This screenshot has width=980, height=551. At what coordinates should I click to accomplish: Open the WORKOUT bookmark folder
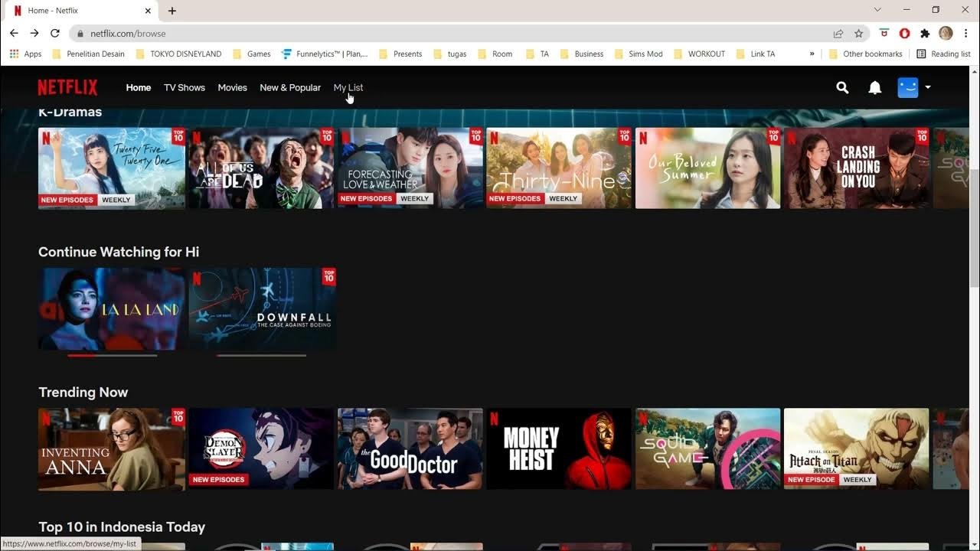tap(699, 54)
